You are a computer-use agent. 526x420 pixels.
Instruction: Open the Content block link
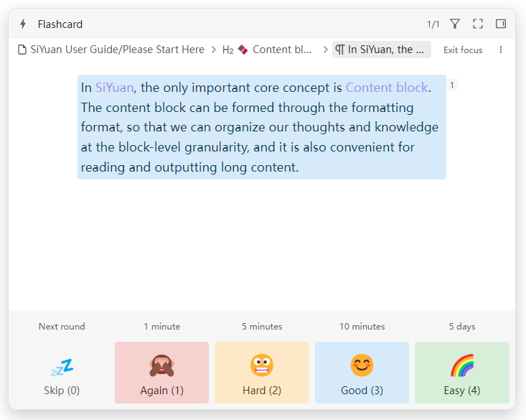click(x=386, y=88)
